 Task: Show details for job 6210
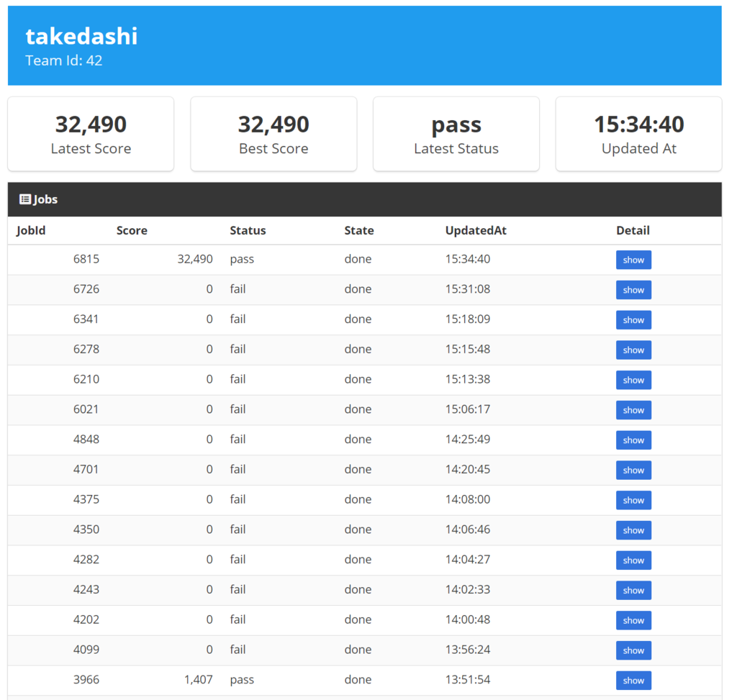coord(633,380)
